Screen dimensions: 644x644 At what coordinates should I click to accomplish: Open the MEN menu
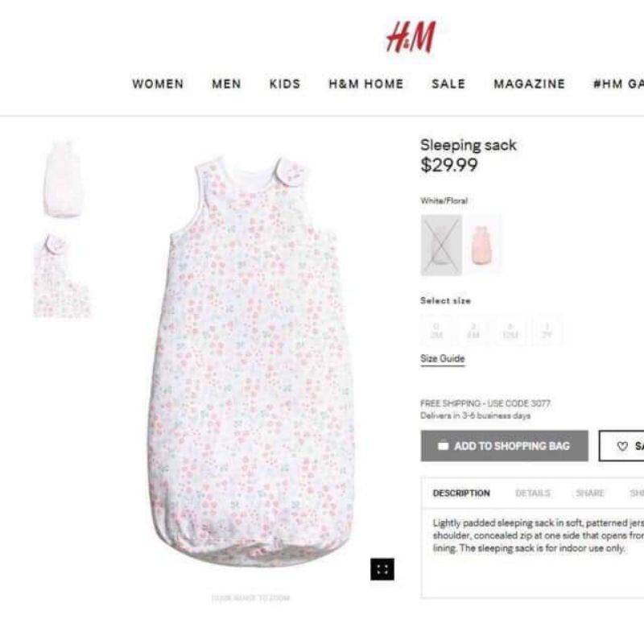pos(226,84)
